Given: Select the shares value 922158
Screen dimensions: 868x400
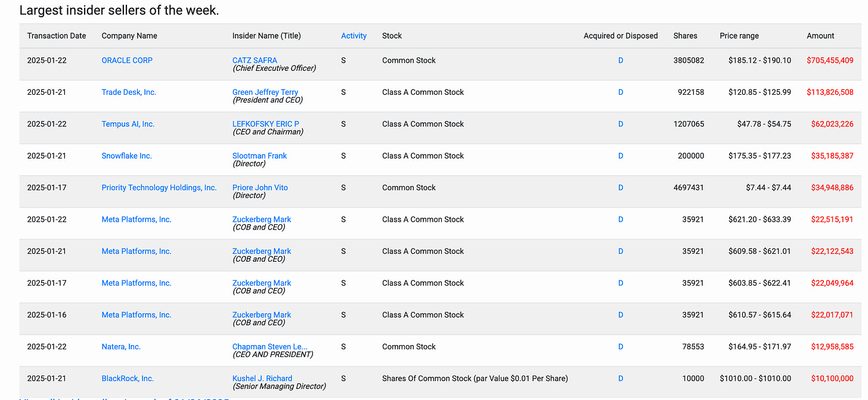Looking at the screenshot, I should click(x=691, y=92).
